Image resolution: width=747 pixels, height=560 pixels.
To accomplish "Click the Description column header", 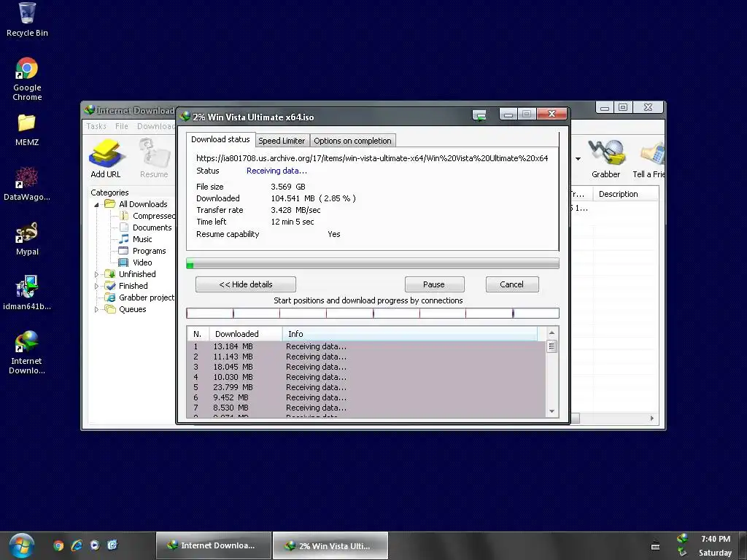I will pos(625,194).
